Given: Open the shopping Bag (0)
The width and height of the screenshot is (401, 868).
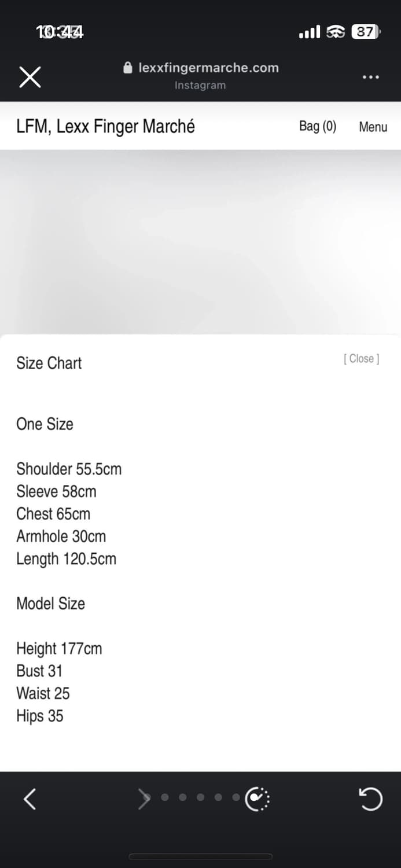Looking at the screenshot, I should click(x=317, y=126).
